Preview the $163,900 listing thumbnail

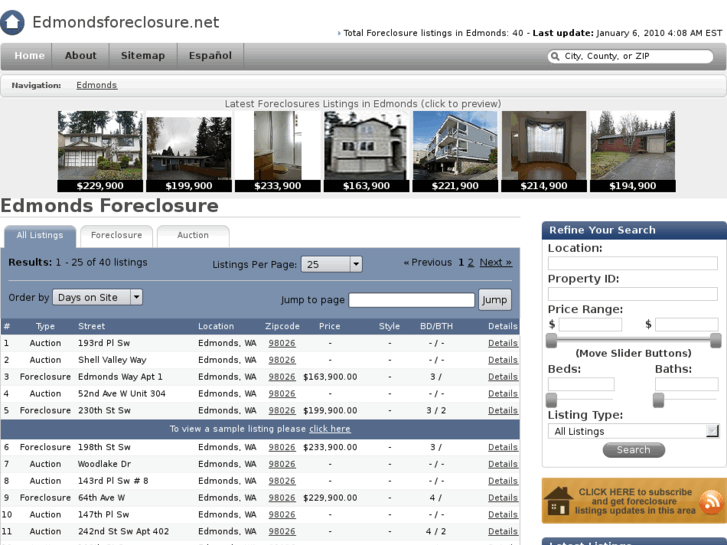[366, 151]
